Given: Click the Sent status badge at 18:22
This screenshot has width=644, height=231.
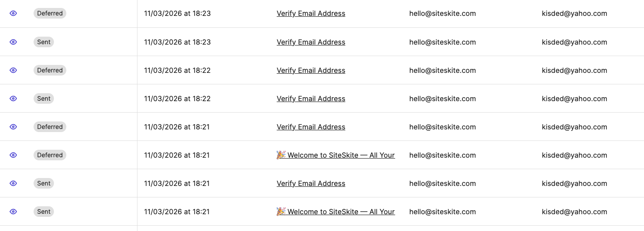Looking at the screenshot, I should (x=44, y=98).
